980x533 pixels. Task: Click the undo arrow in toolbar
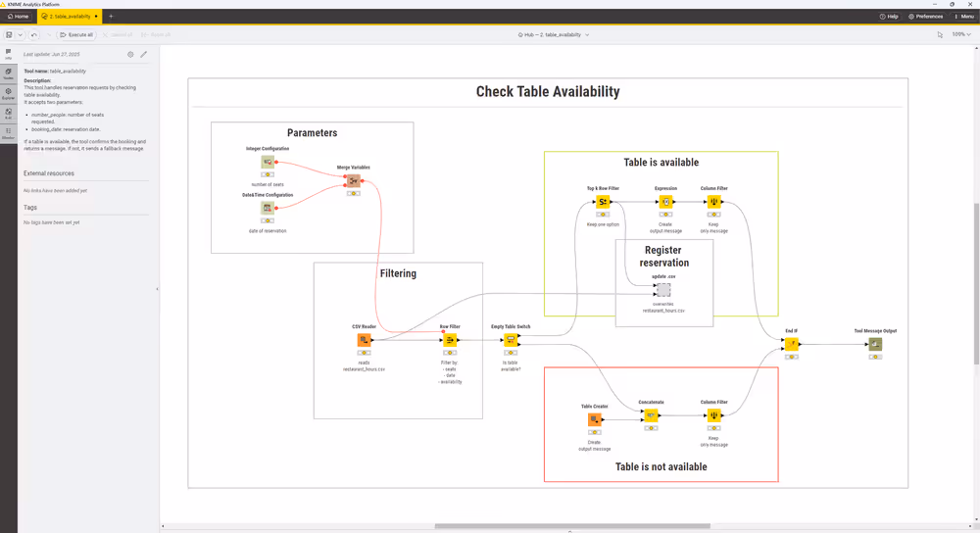click(35, 34)
